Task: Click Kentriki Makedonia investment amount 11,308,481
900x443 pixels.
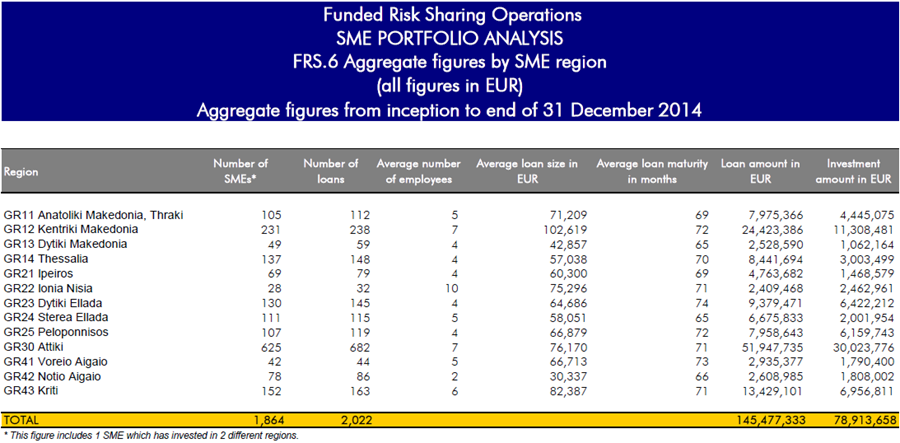Action: 865,230
